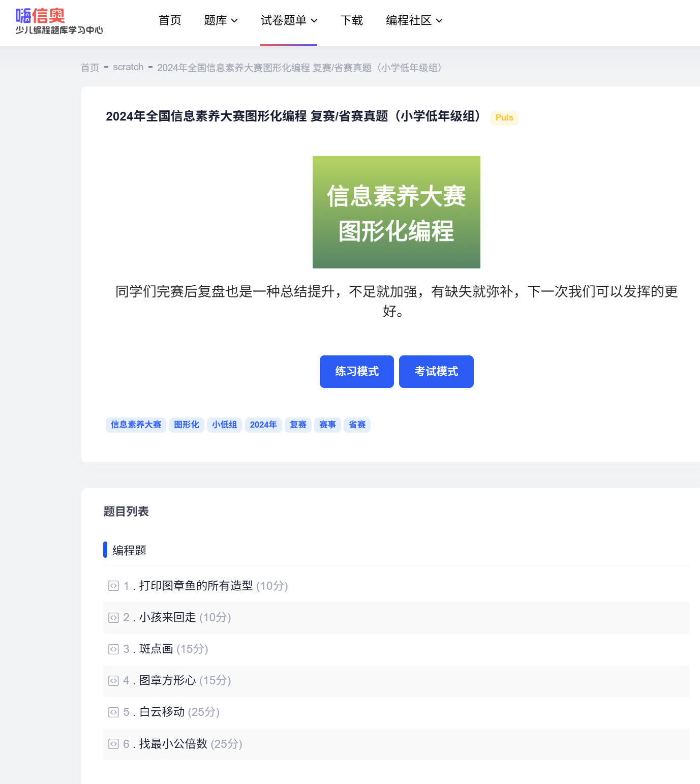
Task: Expand the 试卷题单 dropdown menu
Action: pyautogui.click(x=289, y=20)
